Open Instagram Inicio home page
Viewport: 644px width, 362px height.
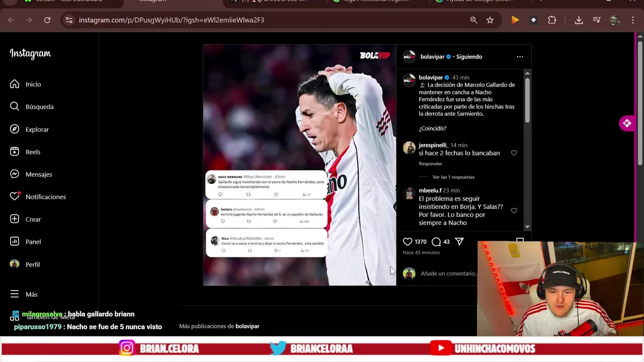(26, 84)
